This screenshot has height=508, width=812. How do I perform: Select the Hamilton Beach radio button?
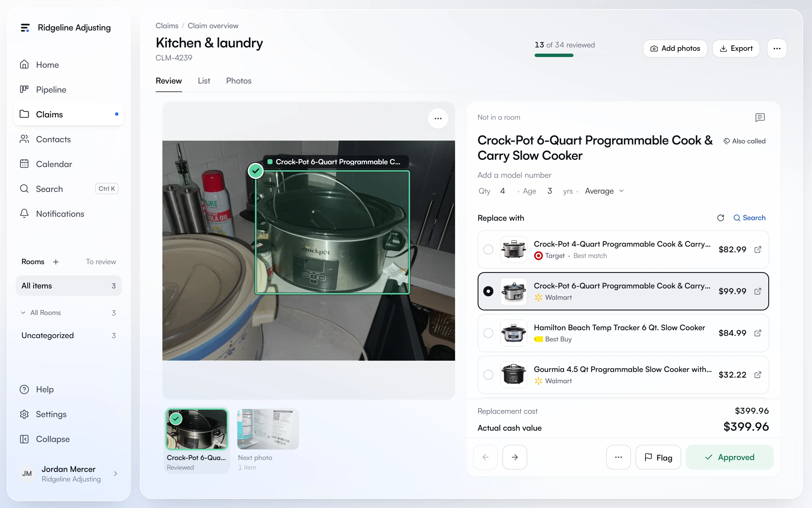[488, 333]
